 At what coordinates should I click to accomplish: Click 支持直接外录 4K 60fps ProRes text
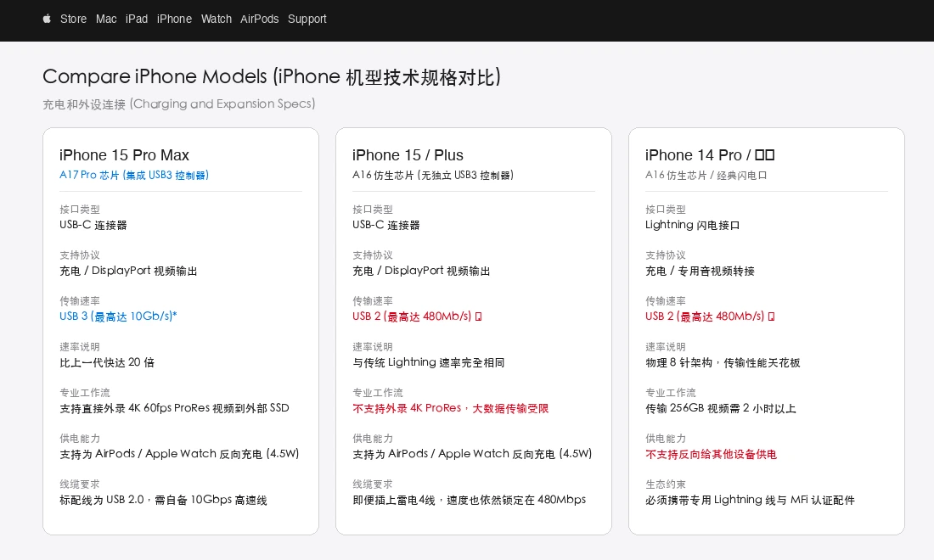click(174, 408)
